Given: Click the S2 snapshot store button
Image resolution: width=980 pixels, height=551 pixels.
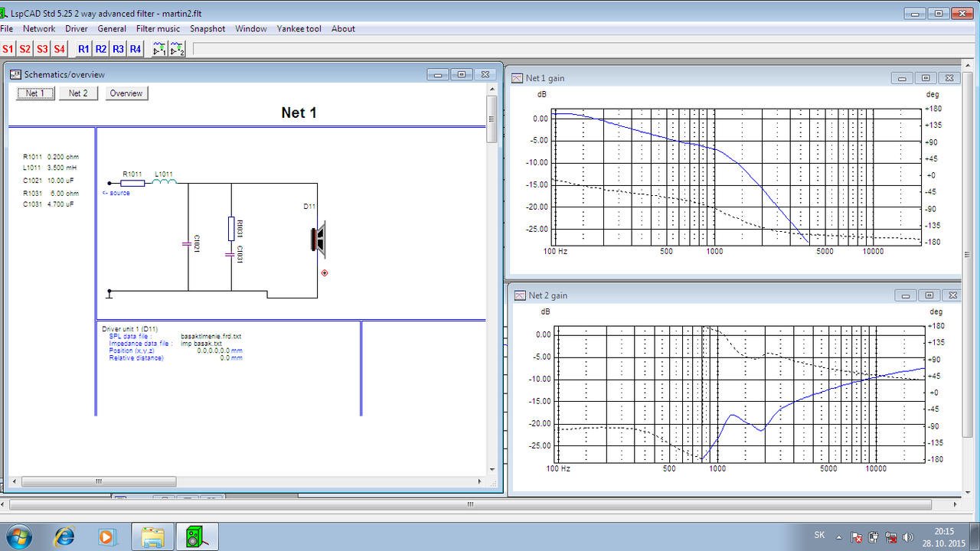Looking at the screenshot, I should pos(24,49).
